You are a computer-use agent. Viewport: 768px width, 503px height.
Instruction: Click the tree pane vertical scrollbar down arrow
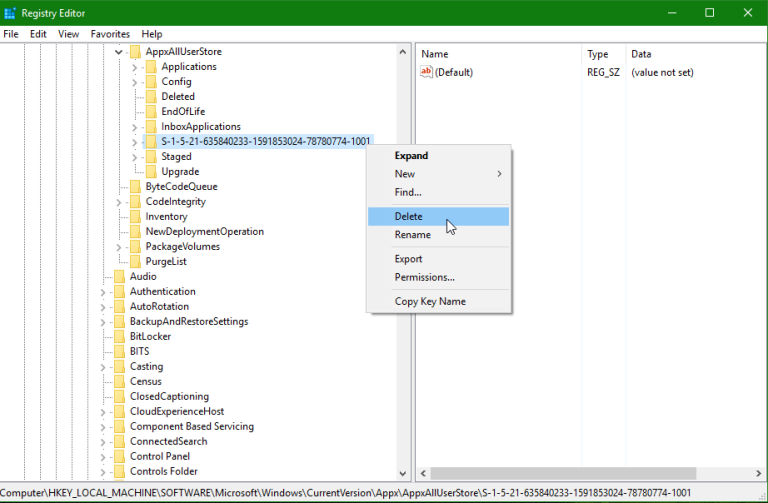coord(404,474)
